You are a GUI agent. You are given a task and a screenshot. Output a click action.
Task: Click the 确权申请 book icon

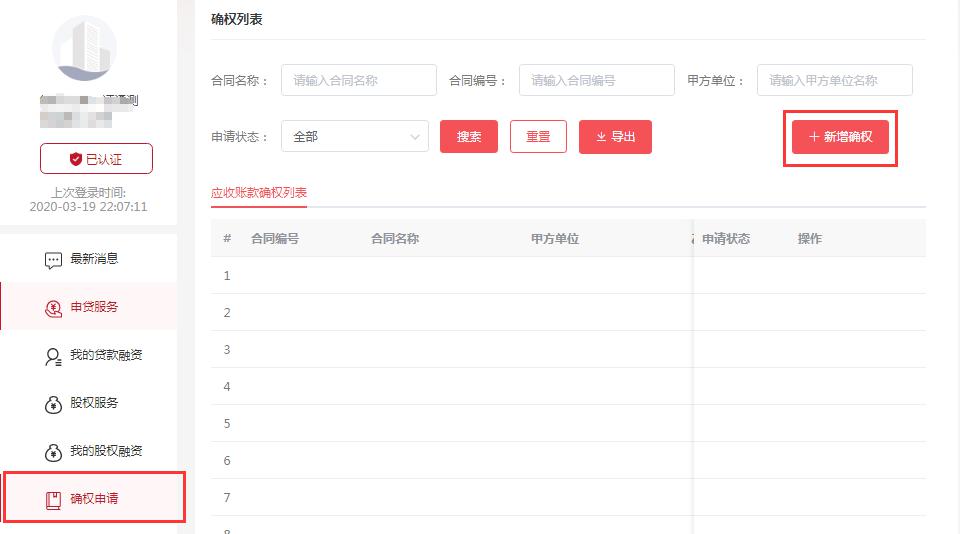pos(53,500)
